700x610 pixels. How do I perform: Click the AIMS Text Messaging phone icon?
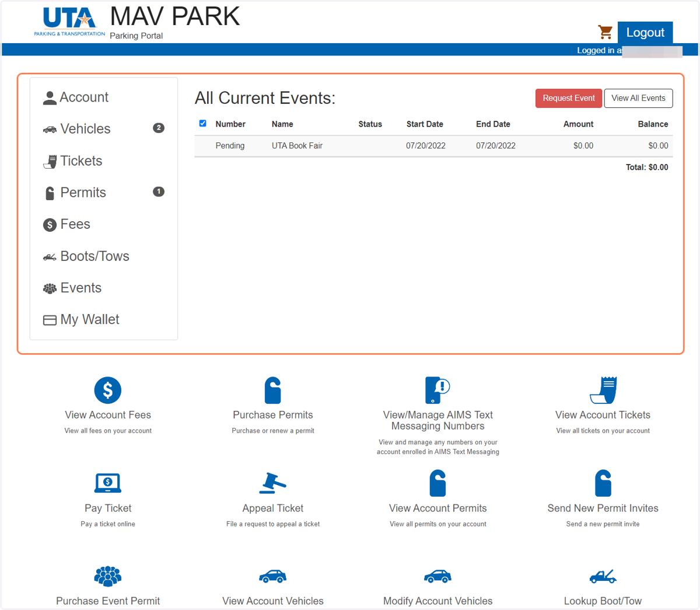(437, 390)
